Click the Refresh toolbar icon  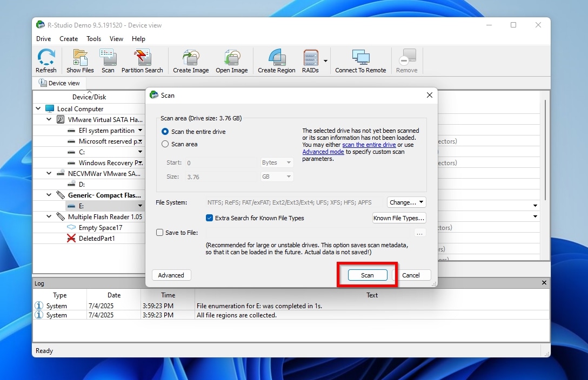click(x=46, y=60)
